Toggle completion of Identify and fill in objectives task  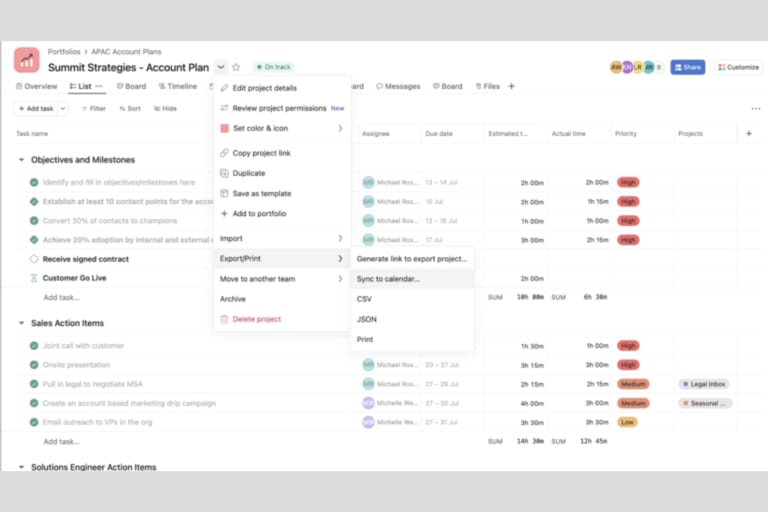34,182
